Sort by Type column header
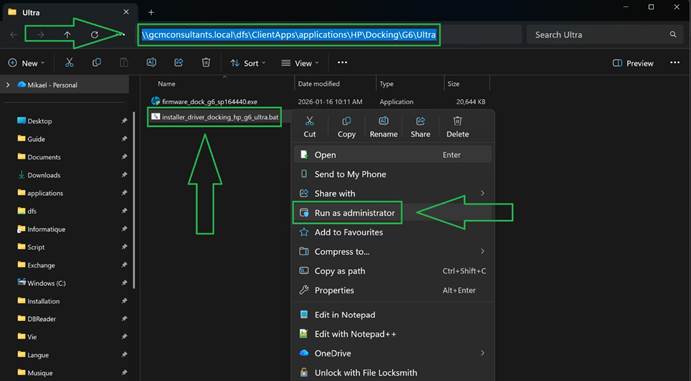Image resolution: width=691 pixels, height=381 pixels. pyautogui.click(x=386, y=84)
